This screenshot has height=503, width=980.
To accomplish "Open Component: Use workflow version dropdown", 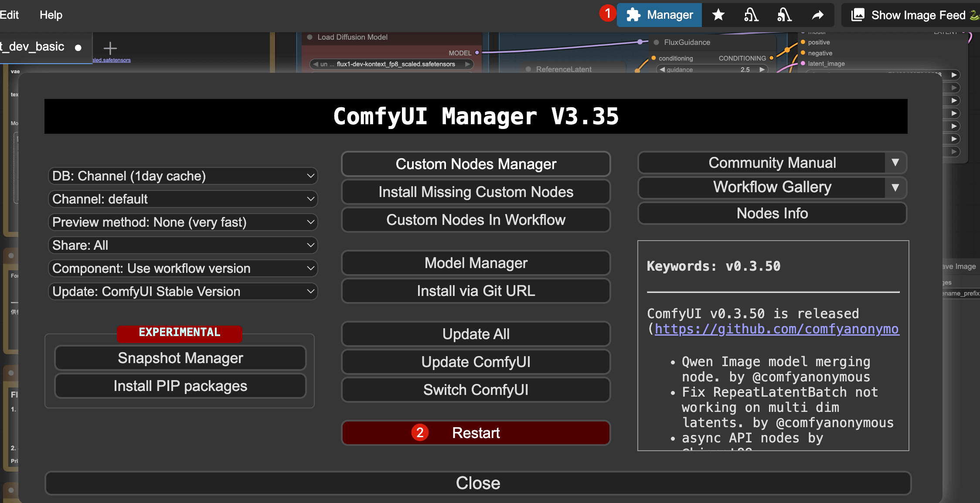I will 183,268.
